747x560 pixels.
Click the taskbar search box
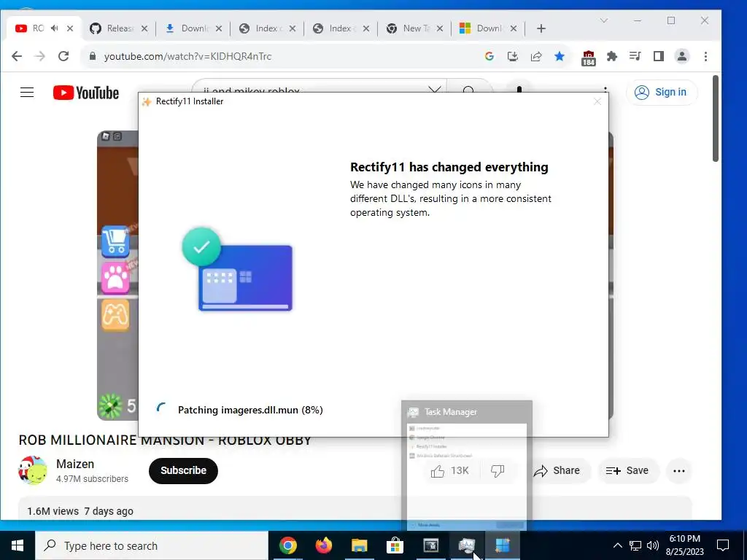click(x=152, y=545)
